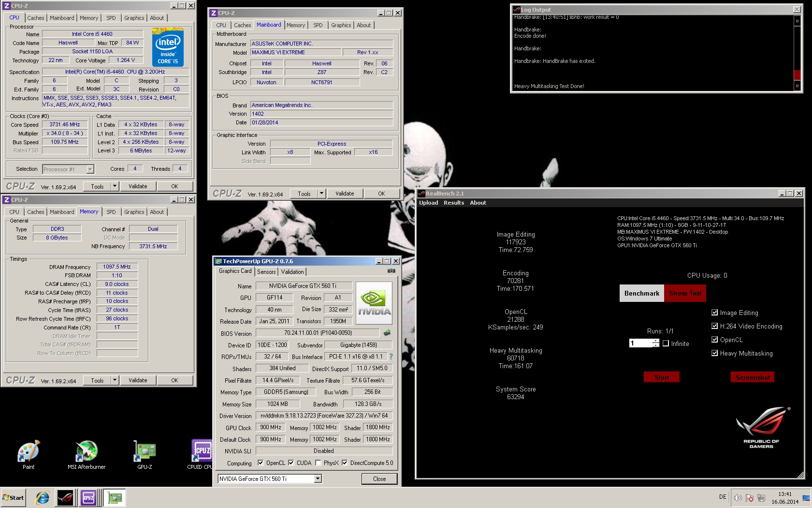The image size is (812, 508).
Task: Toggle PhysX checkbox in GPU-Z
Action: pyautogui.click(x=318, y=463)
